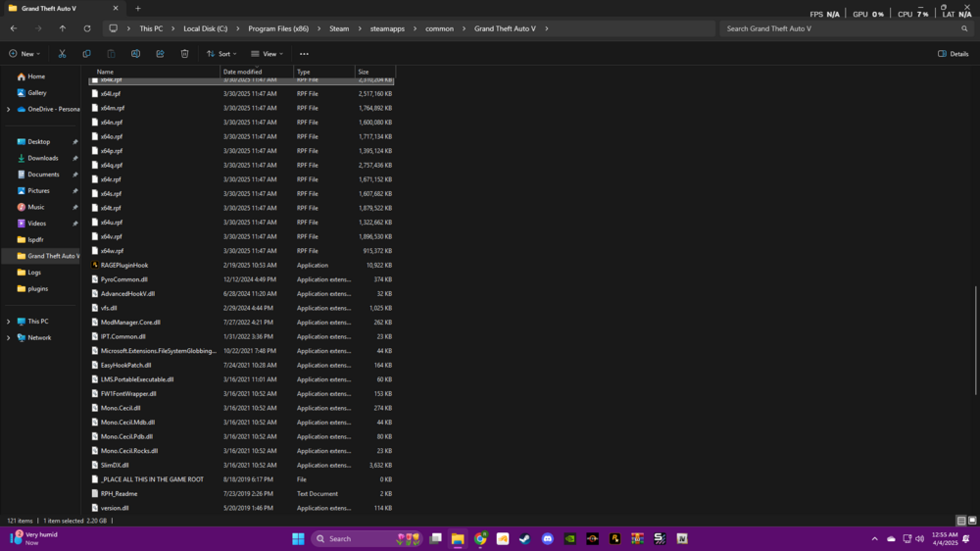Open the NVIDIA app on taskbar
980x551 pixels.
pyautogui.click(x=570, y=538)
